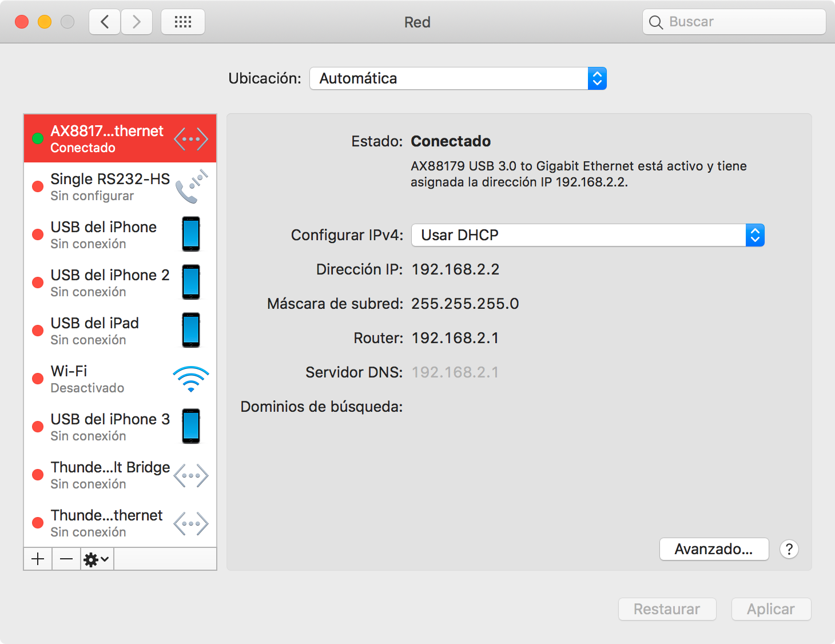Add a new network service with plus
This screenshot has width=835, height=644.
tap(38, 559)
